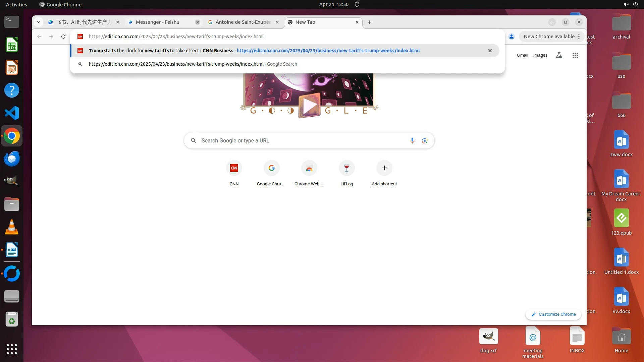Launch Visual Studio Code from dock
Viewport: 644px width, 362px height.
pyautogui.click(x=12, y=113)
